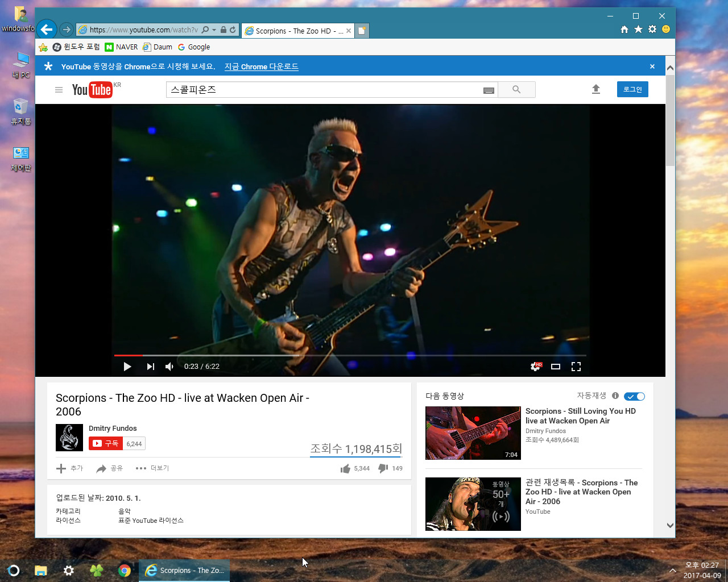This screenshot has height=582, width=728.
Task: Expand the system tray hidden icons chevron
Action: (673, 570)
